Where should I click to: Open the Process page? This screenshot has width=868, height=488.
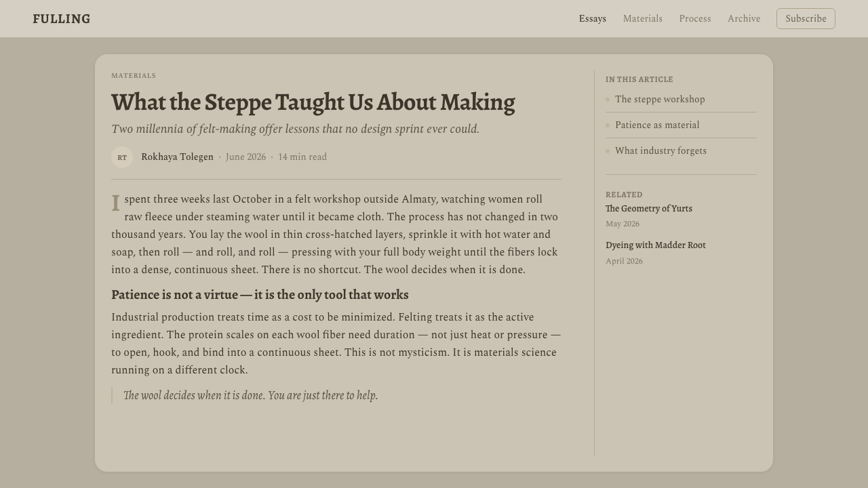695,19
